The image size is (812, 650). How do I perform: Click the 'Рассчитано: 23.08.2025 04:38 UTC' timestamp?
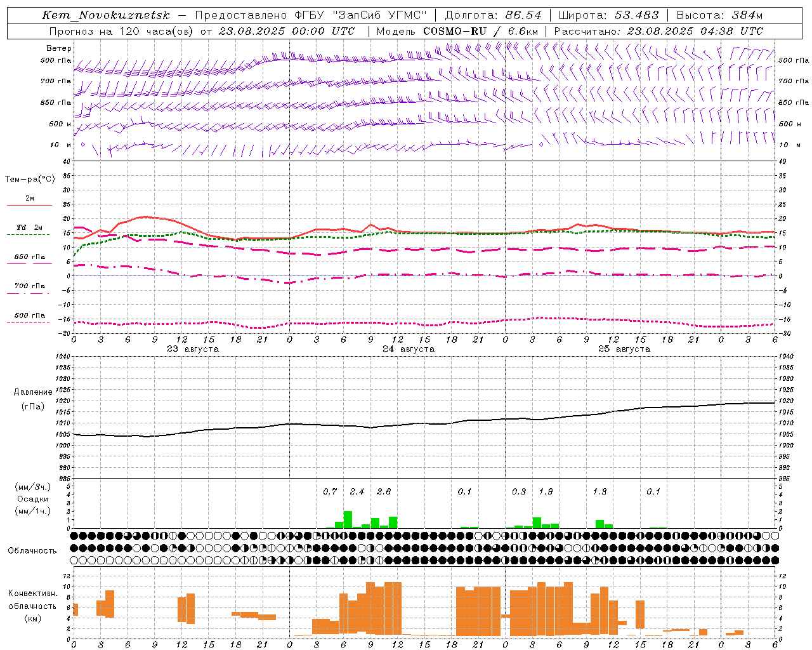click(658, 31)
